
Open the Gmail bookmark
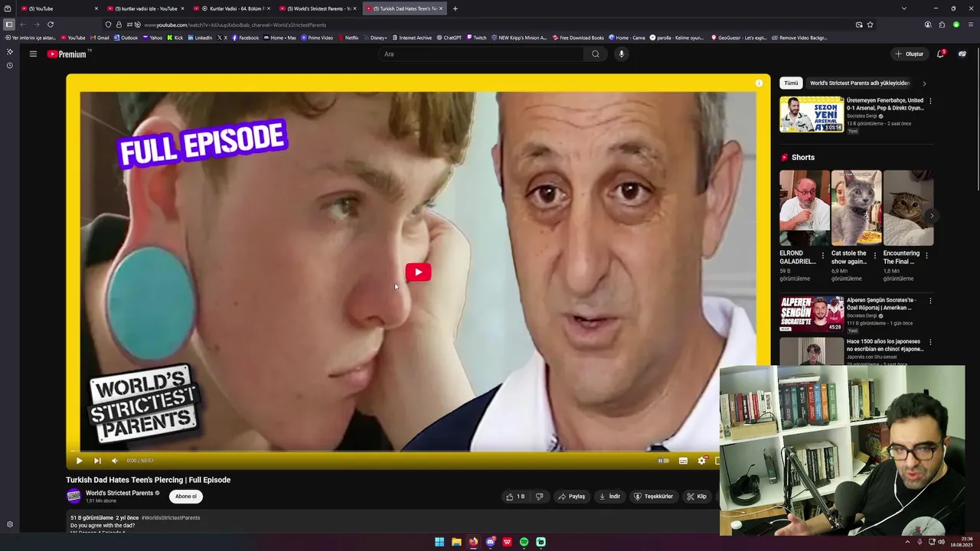100,37
